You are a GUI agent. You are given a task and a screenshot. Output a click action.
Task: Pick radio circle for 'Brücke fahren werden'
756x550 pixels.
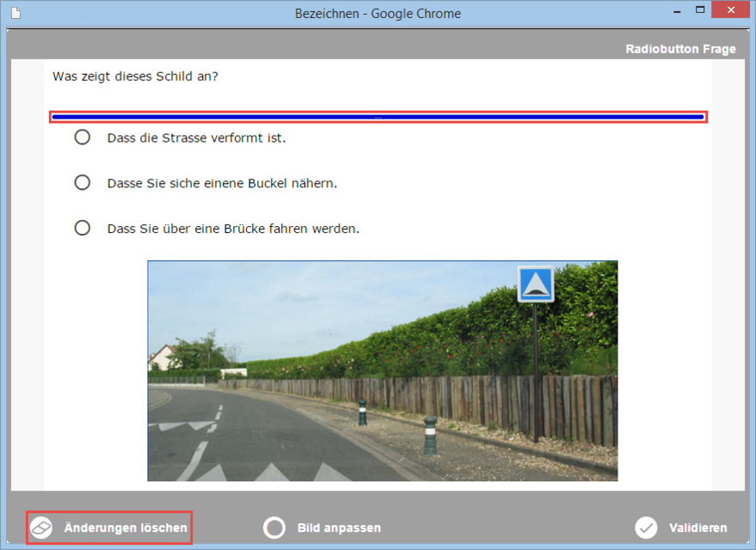(x=83, y=229)
